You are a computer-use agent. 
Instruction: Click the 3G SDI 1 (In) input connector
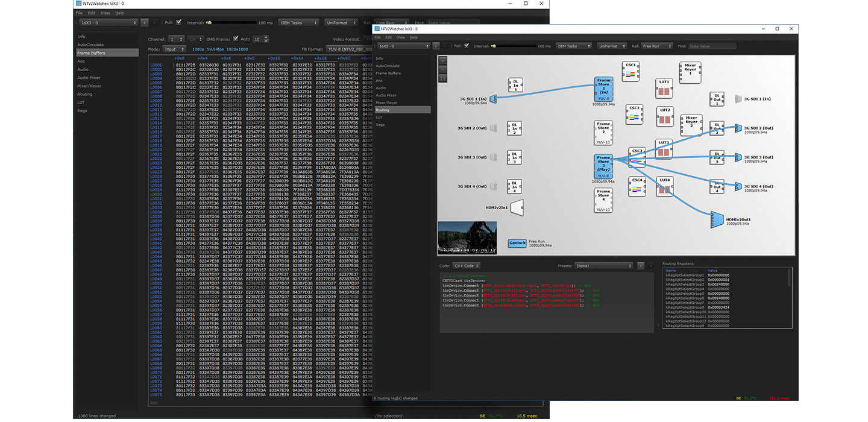pyautogui.click(x=493, y=99)
